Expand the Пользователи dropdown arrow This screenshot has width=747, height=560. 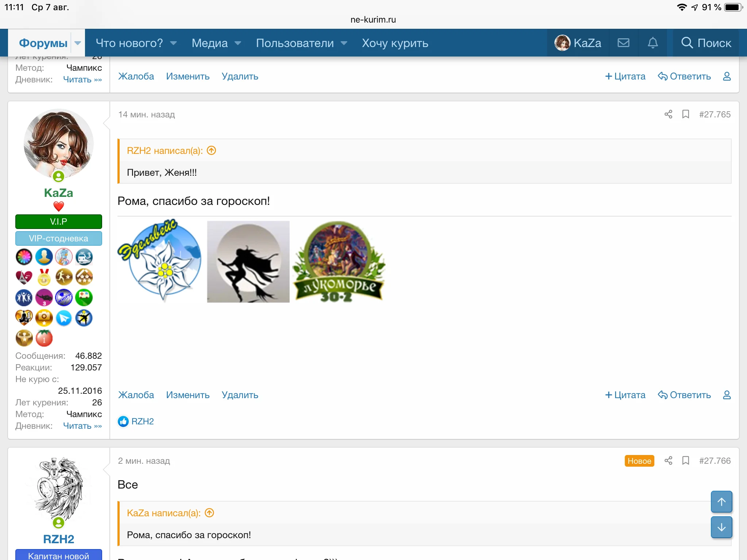point(344,43)
